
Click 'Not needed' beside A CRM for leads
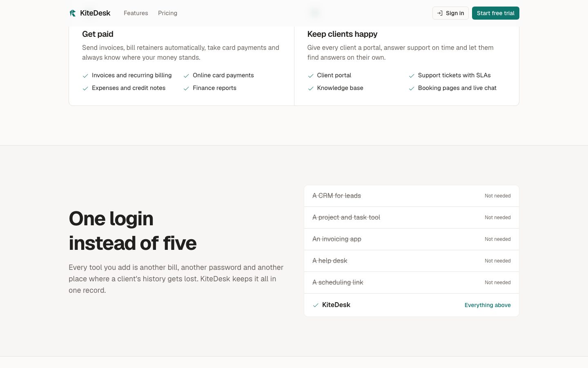point(497,196)
